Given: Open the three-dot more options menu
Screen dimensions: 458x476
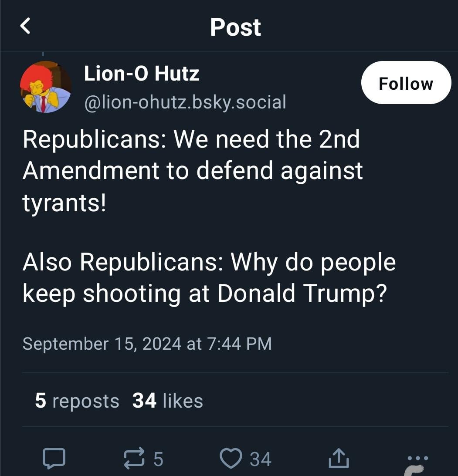Looking at the screenshot, I should [x=417, y=458].
